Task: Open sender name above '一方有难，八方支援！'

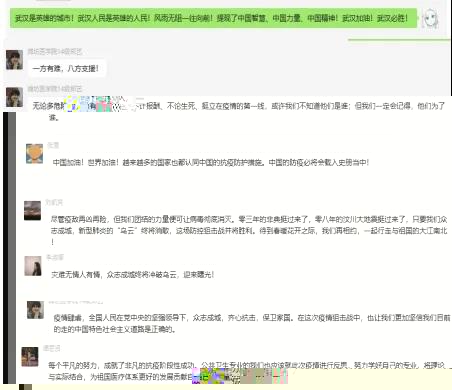Action: (x=55, y=52)
